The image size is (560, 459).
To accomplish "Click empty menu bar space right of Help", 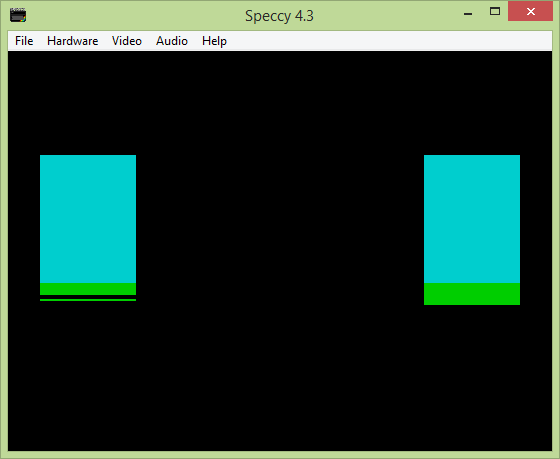I will tap(389, 41).
